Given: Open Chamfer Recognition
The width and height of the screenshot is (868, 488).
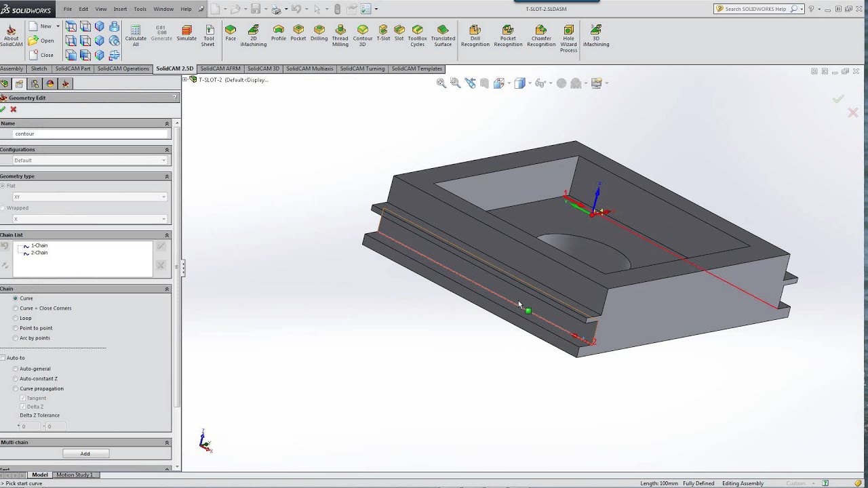Looking at the screenshot, I should point(541,35).
